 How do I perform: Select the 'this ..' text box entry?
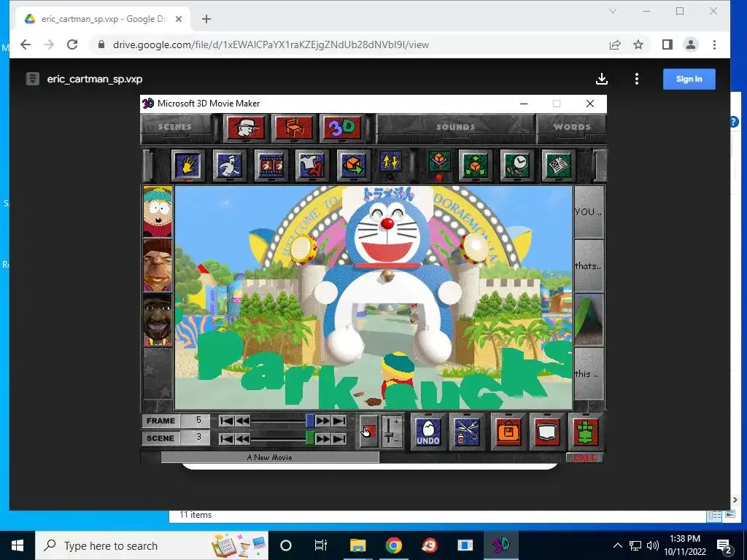589,374
